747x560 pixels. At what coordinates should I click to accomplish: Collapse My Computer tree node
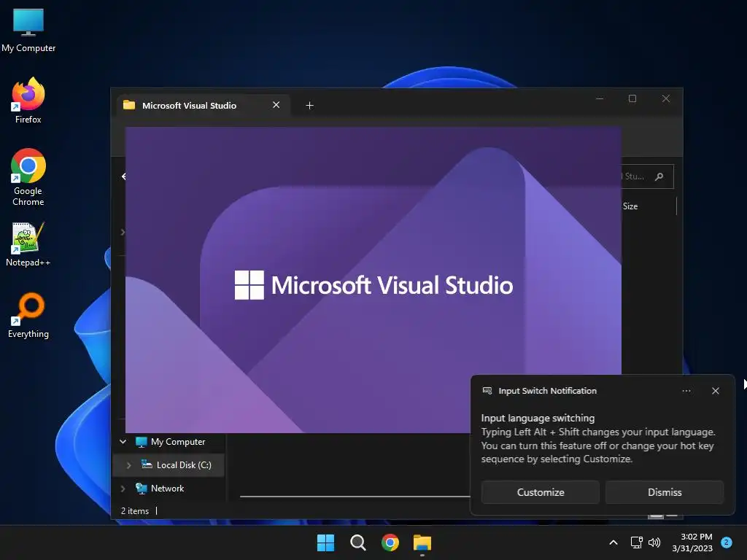tap(123, 441)
